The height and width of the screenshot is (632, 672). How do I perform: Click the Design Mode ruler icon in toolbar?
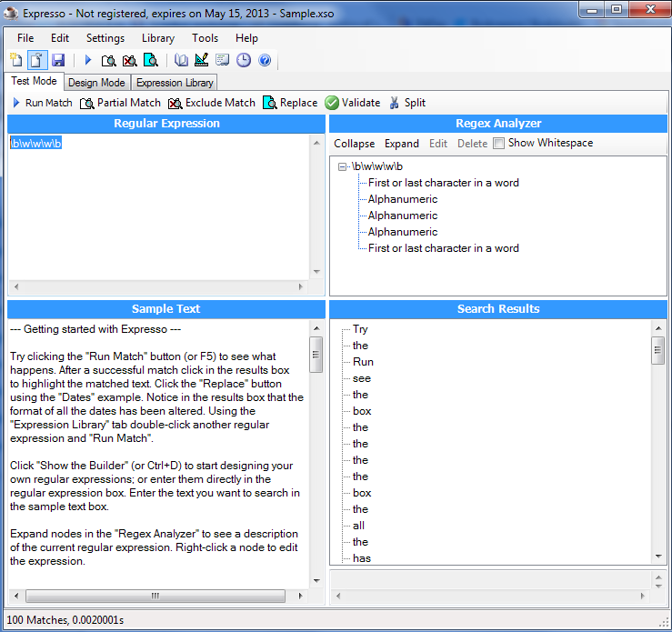[x=202, y=60]
